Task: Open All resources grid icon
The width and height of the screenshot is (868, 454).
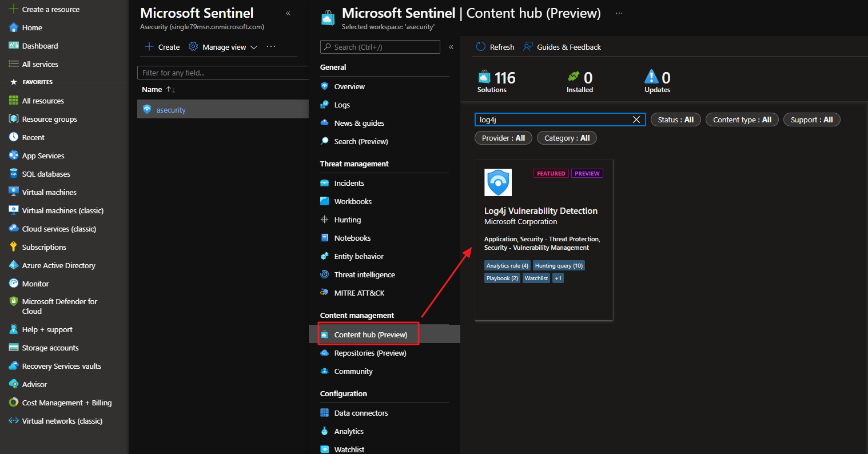Action: 14,101
